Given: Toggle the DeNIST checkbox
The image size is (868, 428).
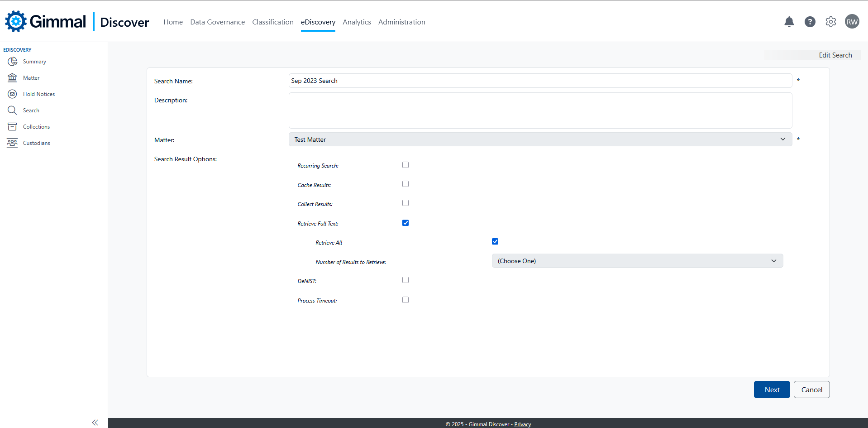Looking at the screenshot, I should [405, 280].
